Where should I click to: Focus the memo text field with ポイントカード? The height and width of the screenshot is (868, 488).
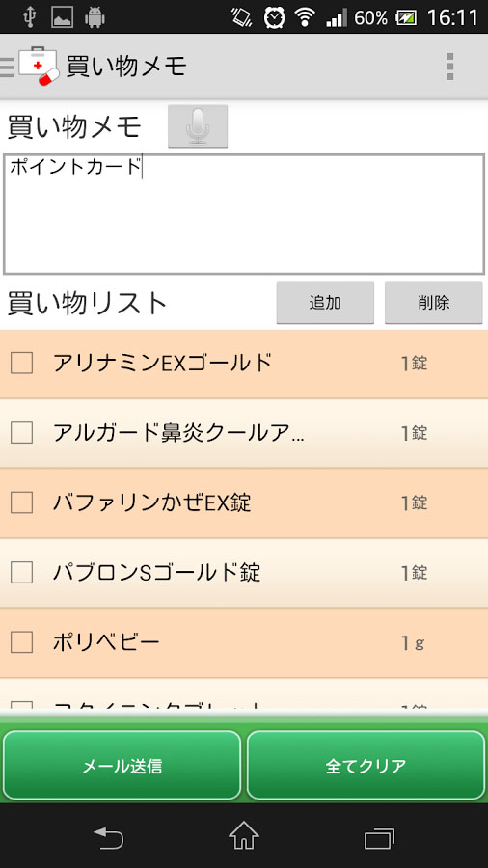click(x=244, y=214)
